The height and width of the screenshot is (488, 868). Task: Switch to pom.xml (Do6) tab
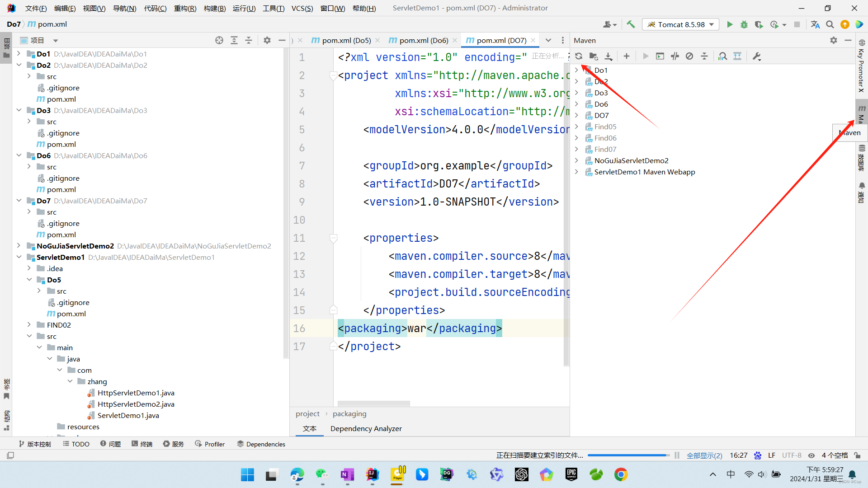point(423,40)
